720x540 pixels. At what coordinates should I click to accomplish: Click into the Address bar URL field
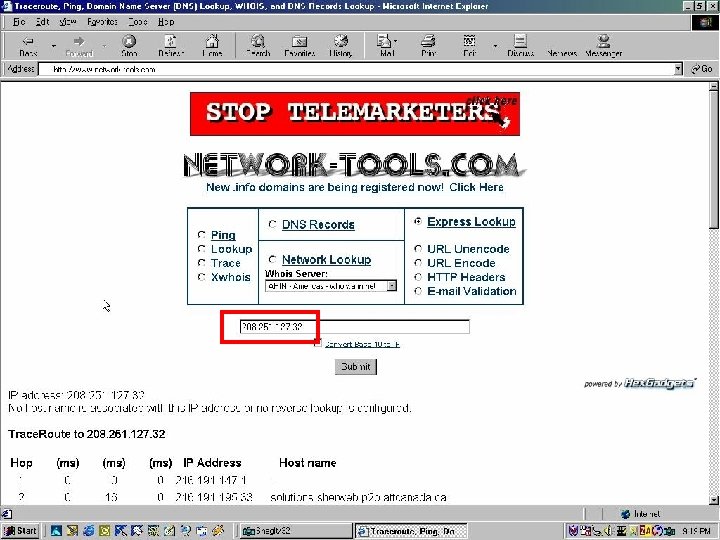(x=357, y=69)
